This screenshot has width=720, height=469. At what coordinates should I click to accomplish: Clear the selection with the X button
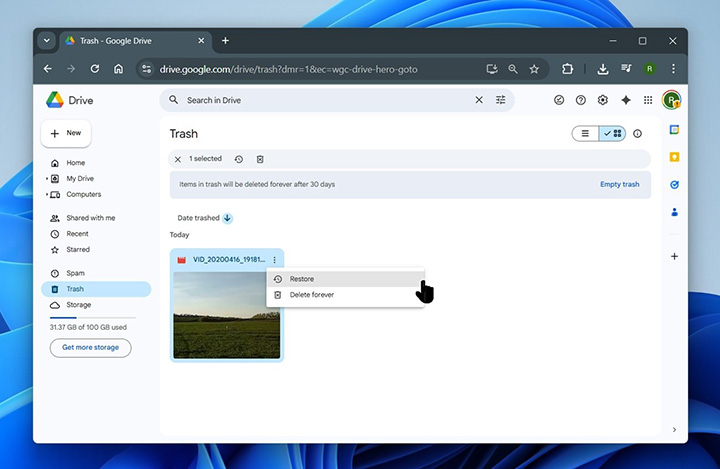pos(178,159)
